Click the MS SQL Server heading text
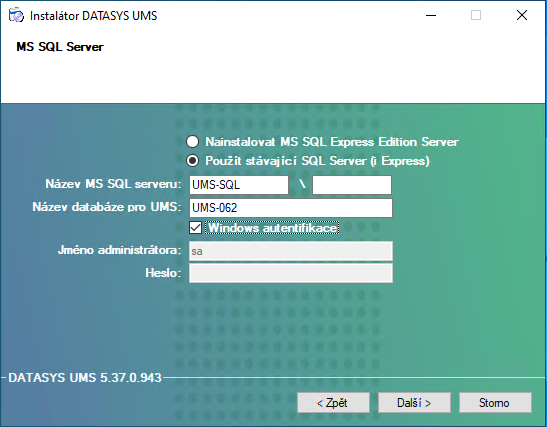Image resolution: width=547 pixels, height=427 pixels. (60, 47)
